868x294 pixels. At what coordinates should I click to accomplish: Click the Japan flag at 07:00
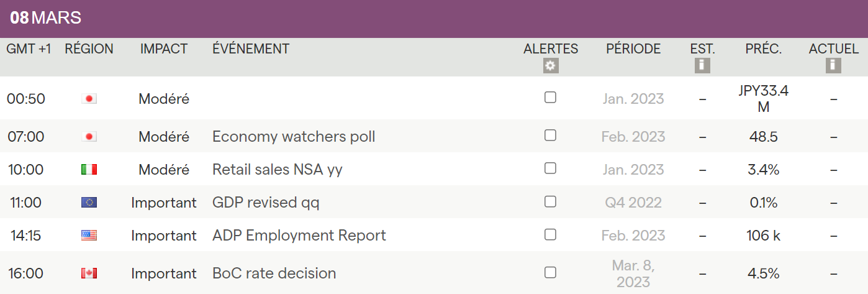(x=89, y=136)
